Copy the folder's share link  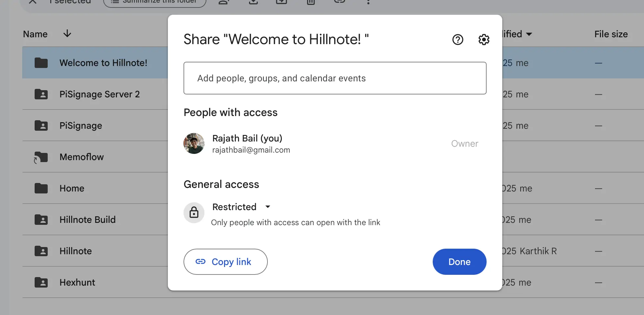coord(225,262)
